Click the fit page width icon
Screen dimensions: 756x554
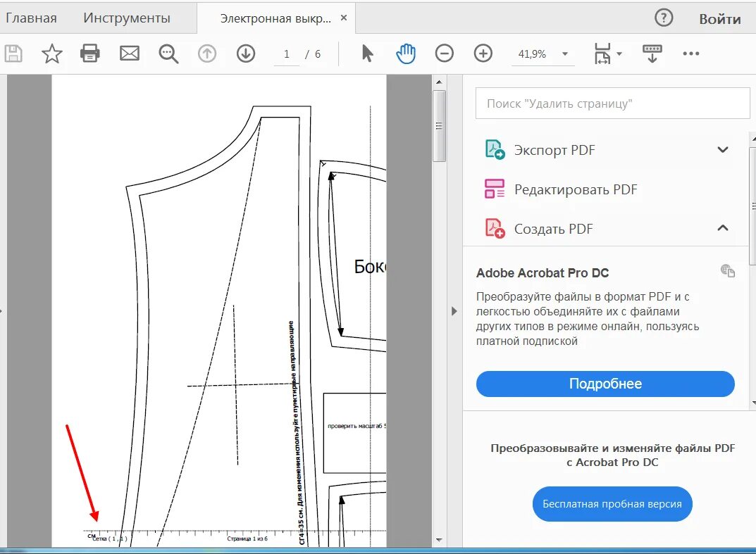[x=602, y=53]
